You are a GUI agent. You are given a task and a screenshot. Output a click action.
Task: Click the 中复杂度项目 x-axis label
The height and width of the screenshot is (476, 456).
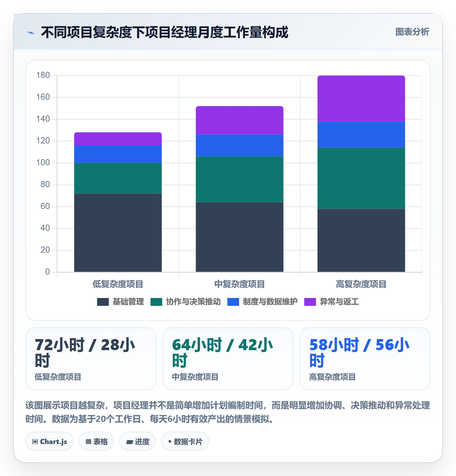[239, 284]
